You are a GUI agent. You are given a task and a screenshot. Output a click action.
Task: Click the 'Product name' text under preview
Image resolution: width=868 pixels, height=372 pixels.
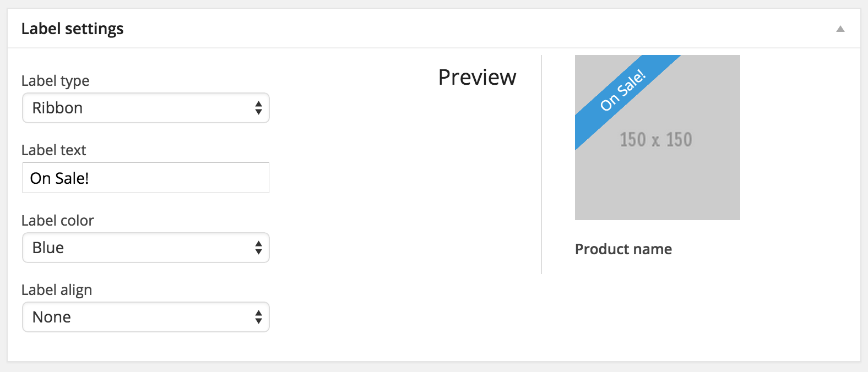[x=623, y=249]
